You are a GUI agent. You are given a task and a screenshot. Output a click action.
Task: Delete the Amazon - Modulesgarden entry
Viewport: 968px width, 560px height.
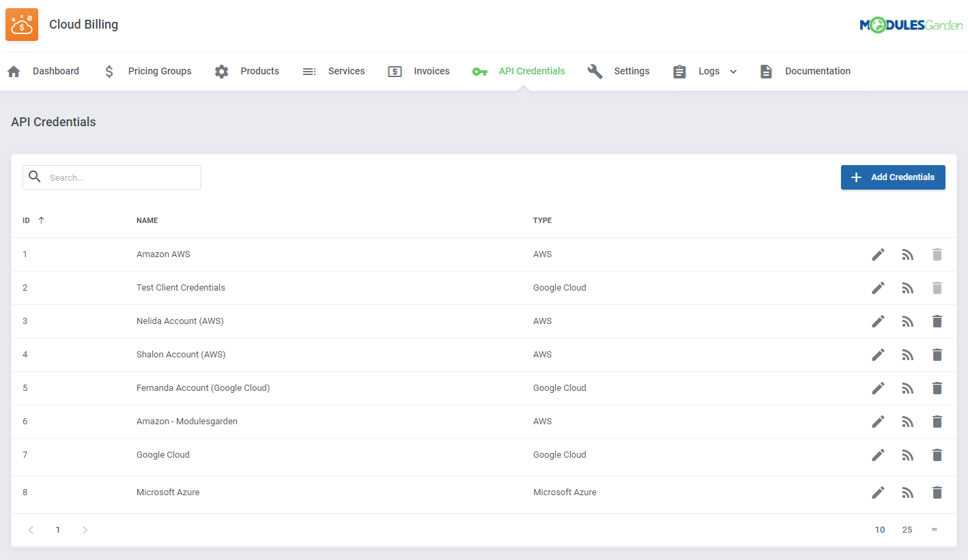[x=937, y=422]
